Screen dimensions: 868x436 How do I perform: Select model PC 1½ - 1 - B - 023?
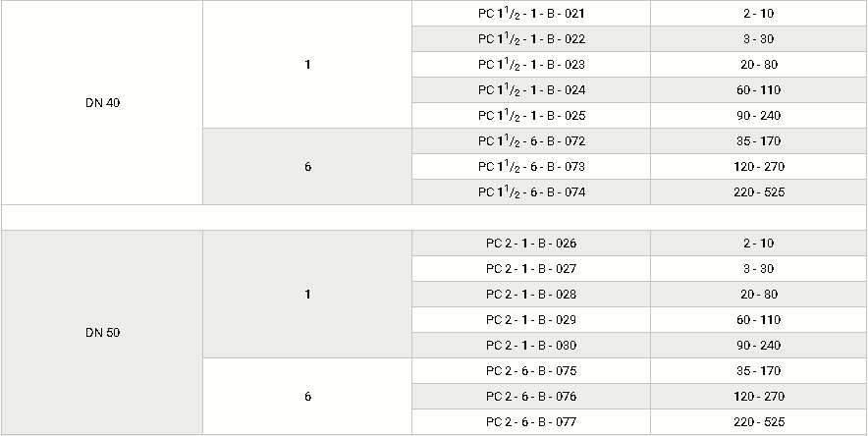pos(531,64)
